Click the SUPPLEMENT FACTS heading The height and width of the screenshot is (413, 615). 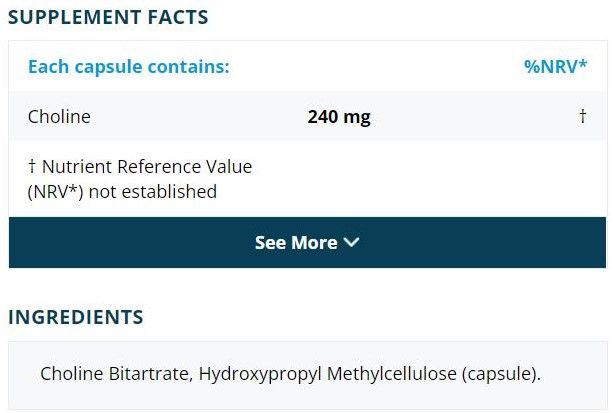pos(108,17)
